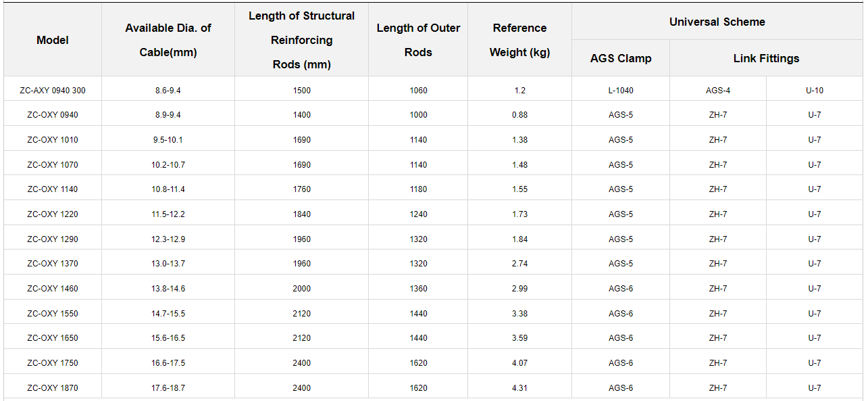
Task: Click the ZC-OXY 1870 model cell
Action: (x=52, y=387)
